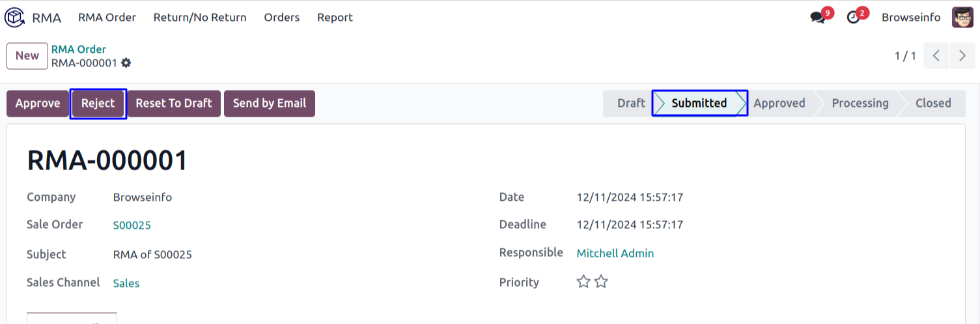980x324 pixels.
Task: Open the Browseinfo company switcher
Action: (x=910, y=18)
